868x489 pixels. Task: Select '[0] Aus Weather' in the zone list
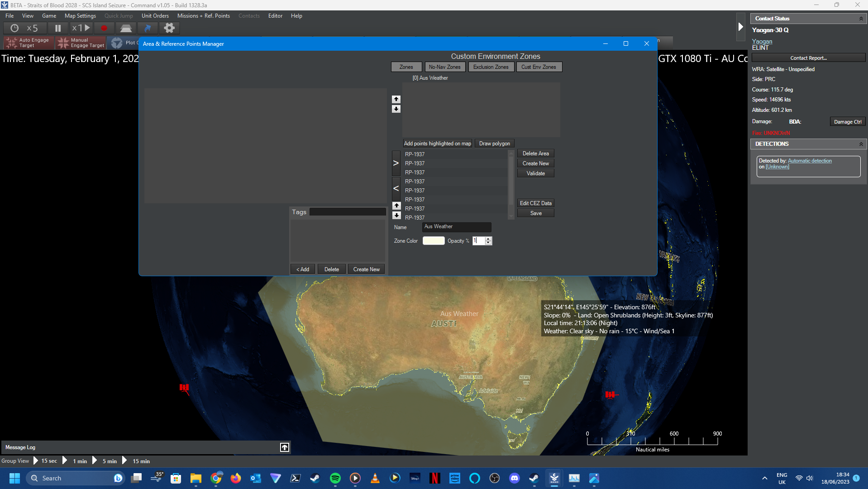tap(430, 78)
